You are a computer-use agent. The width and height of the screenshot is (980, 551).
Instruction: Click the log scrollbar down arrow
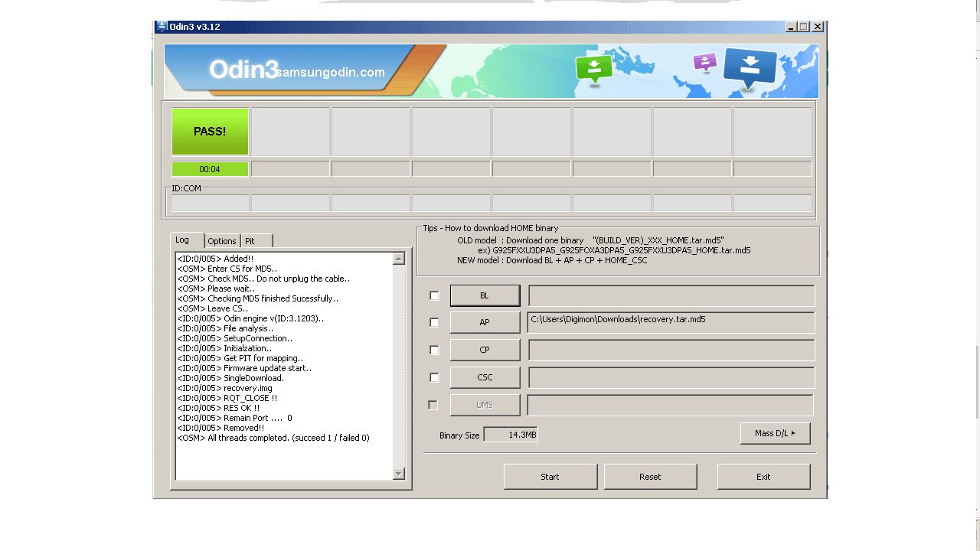click(x=398, y=474)
